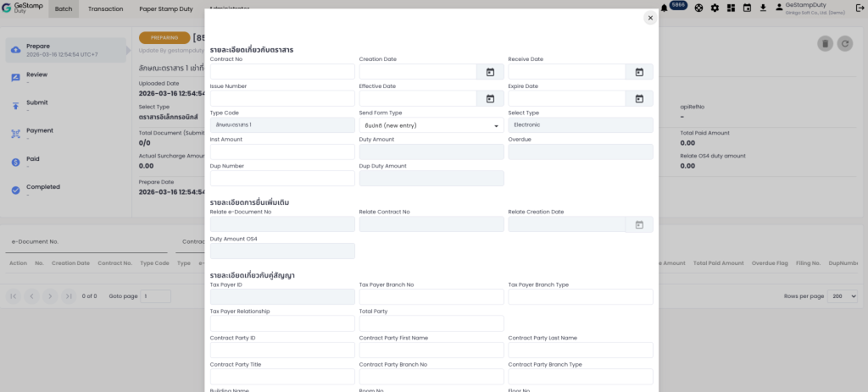Screen dimensions: 868x392
Task: Click the download icon in header
Action: pos(763,8)
